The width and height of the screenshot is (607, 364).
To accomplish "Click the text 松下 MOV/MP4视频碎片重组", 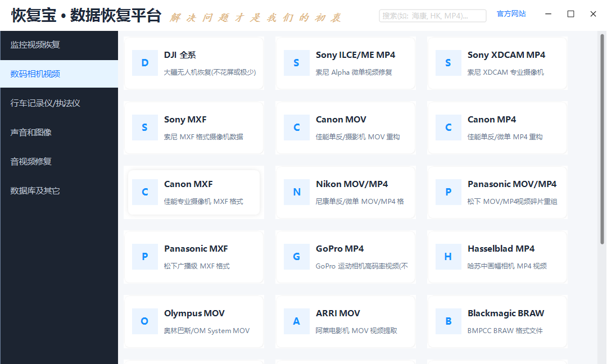I will [x=512, y=202].
